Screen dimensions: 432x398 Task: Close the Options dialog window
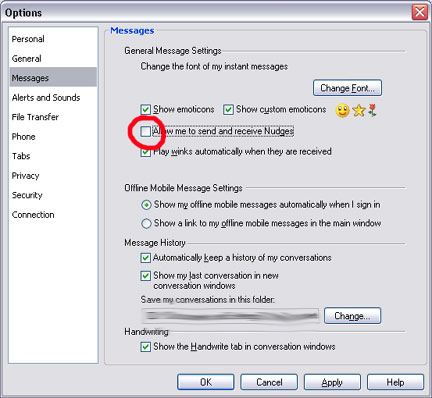click(420, 13)
